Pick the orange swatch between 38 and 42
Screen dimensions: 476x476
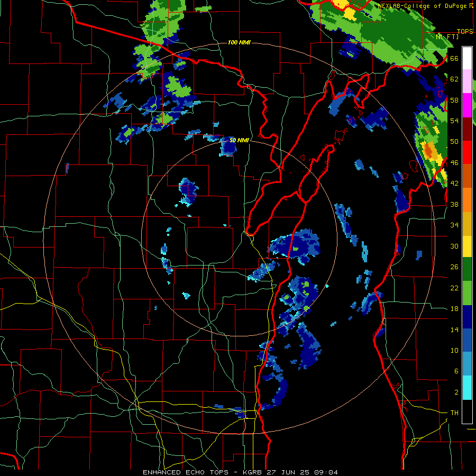(467, 199)
